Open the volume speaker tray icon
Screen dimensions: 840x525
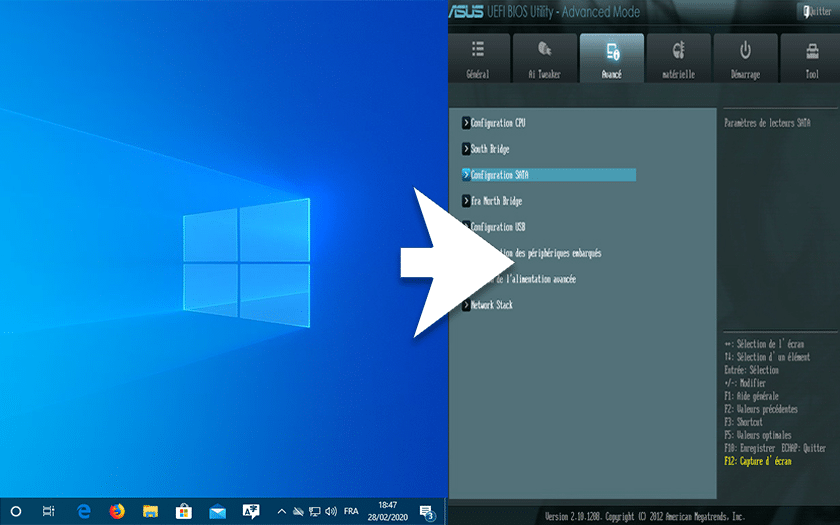(x=331, y=512)
